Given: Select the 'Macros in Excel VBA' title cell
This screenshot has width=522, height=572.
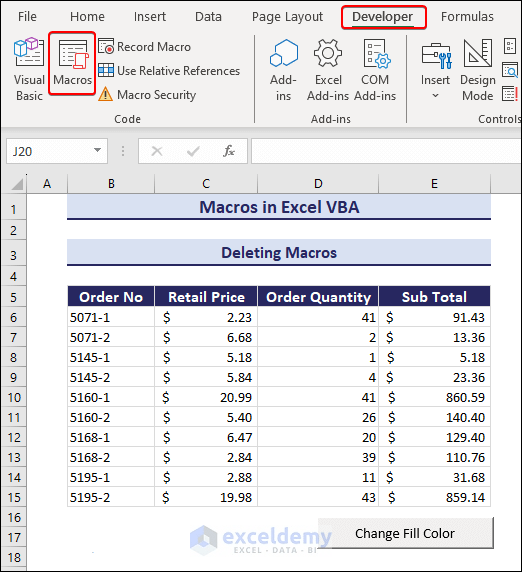Looking at the screenshot, I should (x=279, y=207).
